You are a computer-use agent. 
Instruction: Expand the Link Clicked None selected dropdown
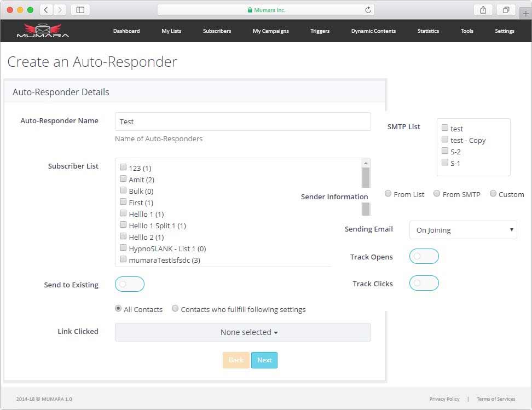point(242,332)
